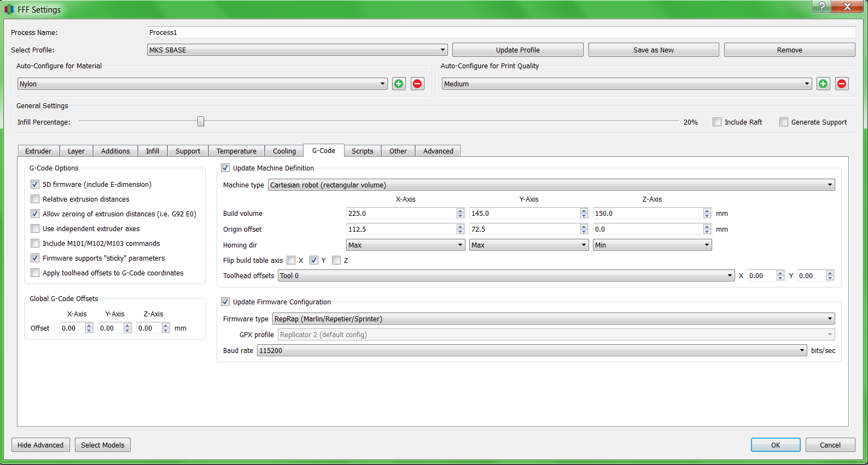Enable Relative extrusion distances

click(35, 199)
